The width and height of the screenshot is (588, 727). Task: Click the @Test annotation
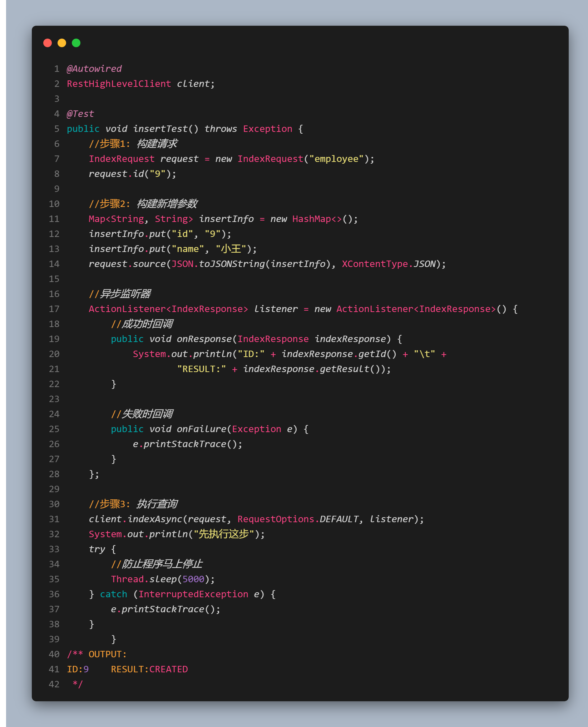pyautogui.click(x=80, y=114)
